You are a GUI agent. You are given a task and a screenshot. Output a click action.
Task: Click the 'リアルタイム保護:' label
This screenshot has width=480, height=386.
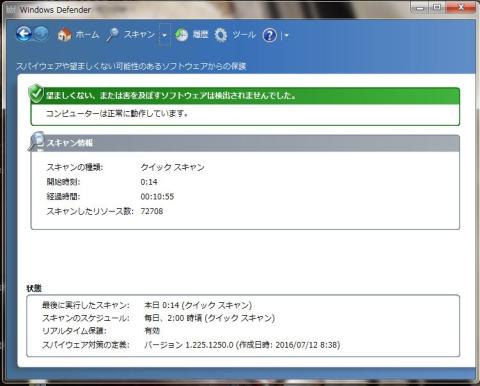click(74, 331)
